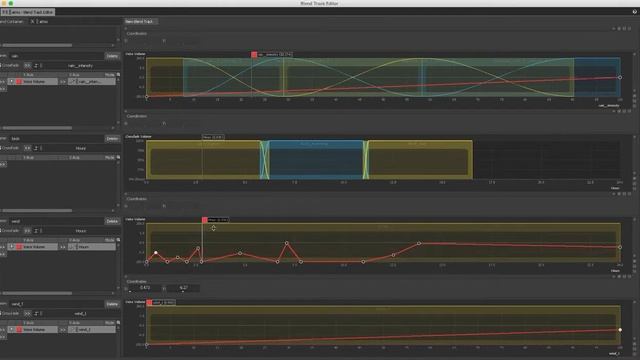This screenshot has height=360, width=640.
Task: Select Voice Volume row in rain track
Action: click(x=33, y=82)
